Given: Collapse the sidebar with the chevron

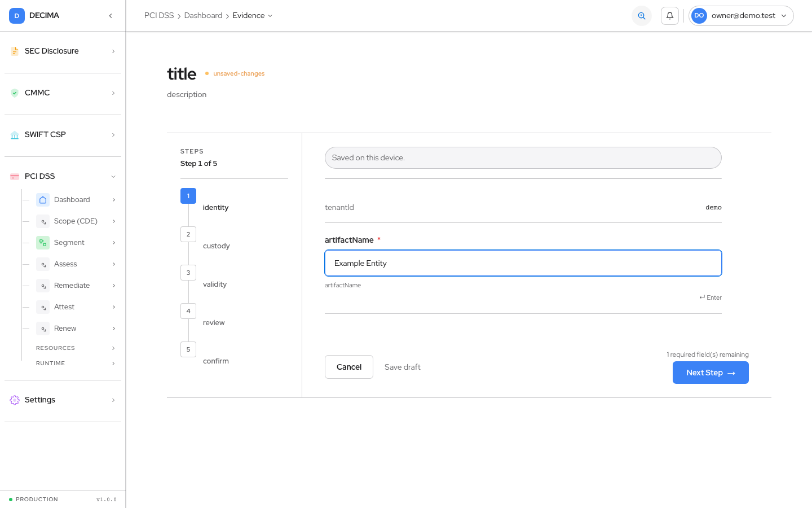Looking at the screenshot, I should pos(111,16).
